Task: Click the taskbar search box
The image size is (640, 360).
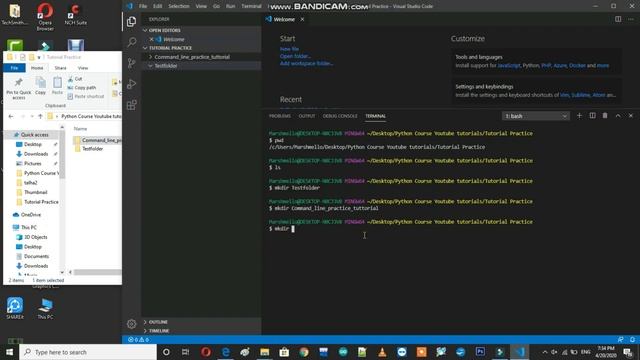Action: coord(88,352)
